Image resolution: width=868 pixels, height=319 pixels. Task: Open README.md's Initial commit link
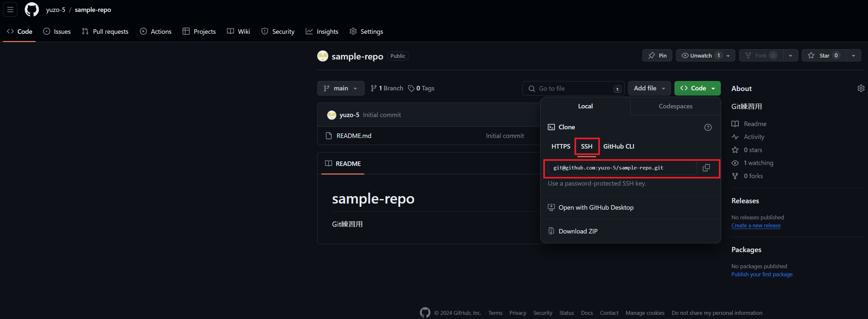505,136
